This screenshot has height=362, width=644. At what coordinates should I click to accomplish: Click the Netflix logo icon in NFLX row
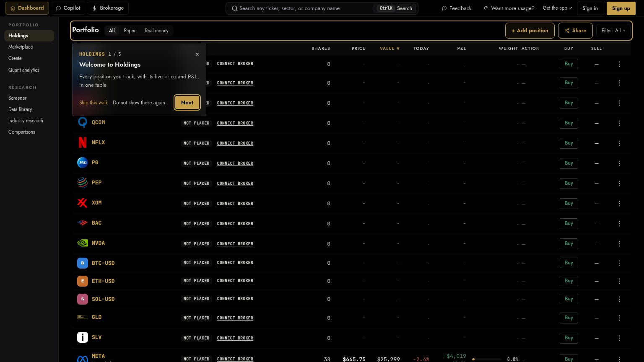(83, 142)
